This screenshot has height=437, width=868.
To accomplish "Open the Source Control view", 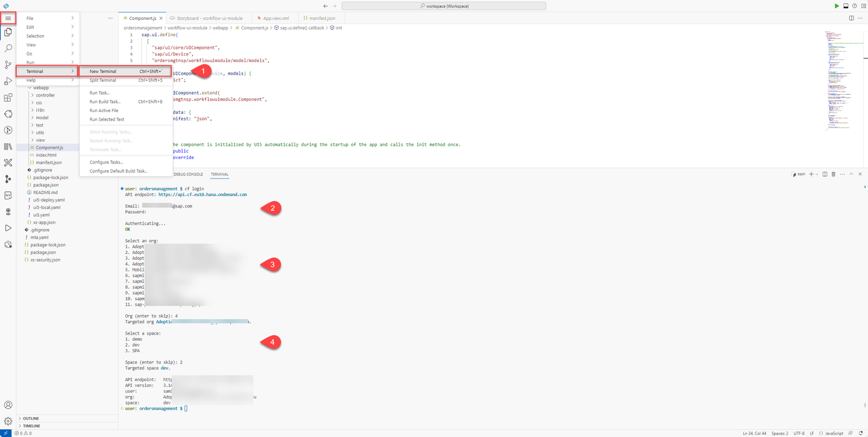I will 8,64.
